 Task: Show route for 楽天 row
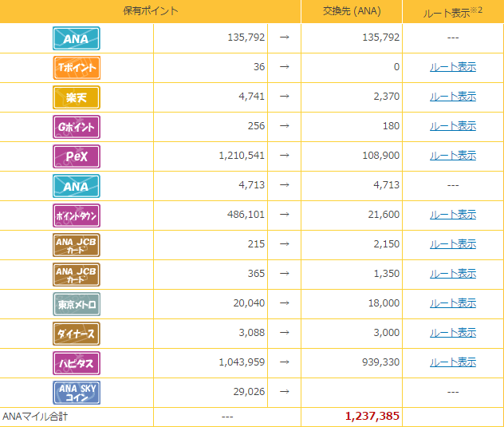point(453,97)
